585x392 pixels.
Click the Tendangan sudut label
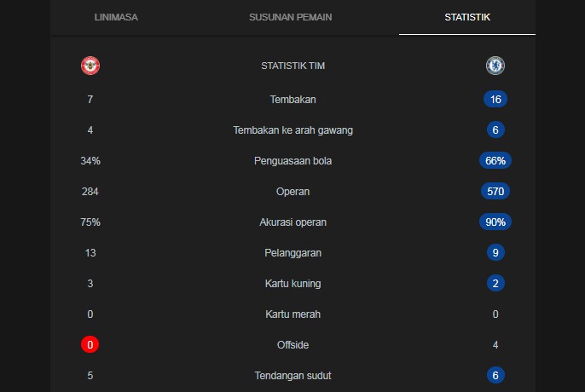tap(292, 376)
